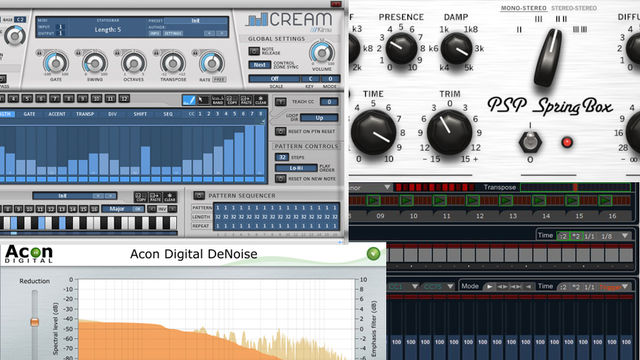This screenshot has width=640, height=360.
Task: Toggle Reset On New Note
Action: pos(280,179)
